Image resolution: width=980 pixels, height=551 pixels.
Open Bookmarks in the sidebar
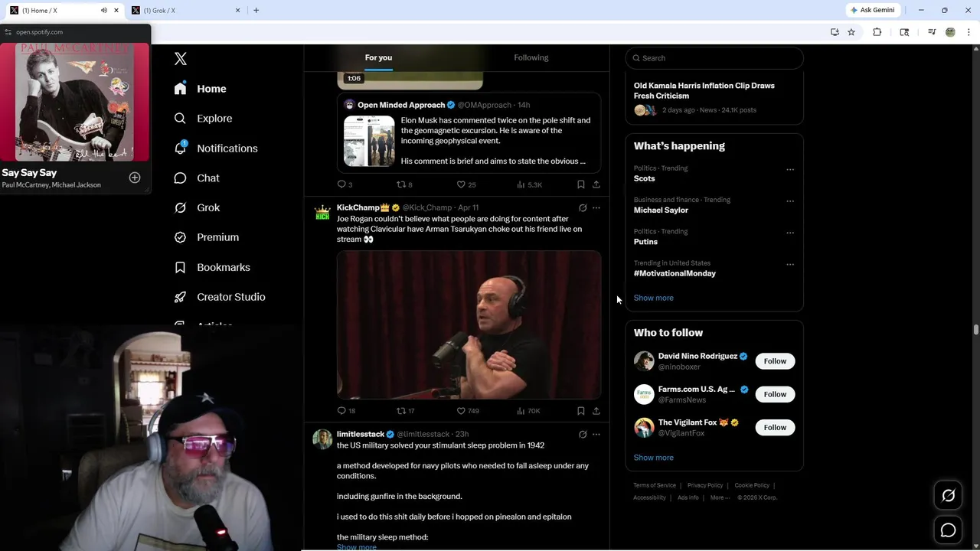click(212, 267)
